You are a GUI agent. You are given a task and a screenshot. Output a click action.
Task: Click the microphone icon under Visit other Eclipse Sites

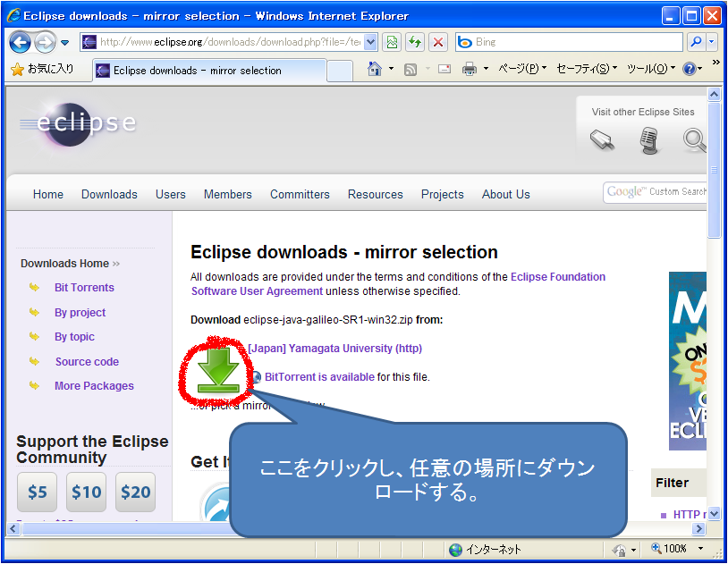coord(649,140)
